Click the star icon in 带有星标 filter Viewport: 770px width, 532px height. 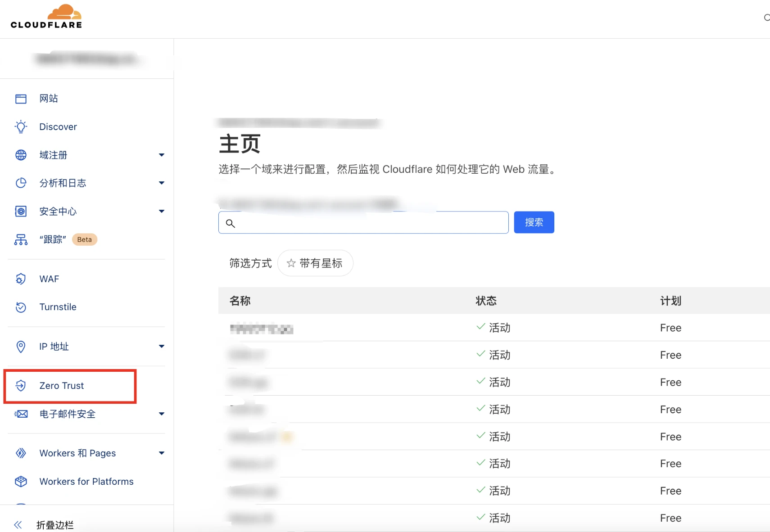click(x=291, y=263)
